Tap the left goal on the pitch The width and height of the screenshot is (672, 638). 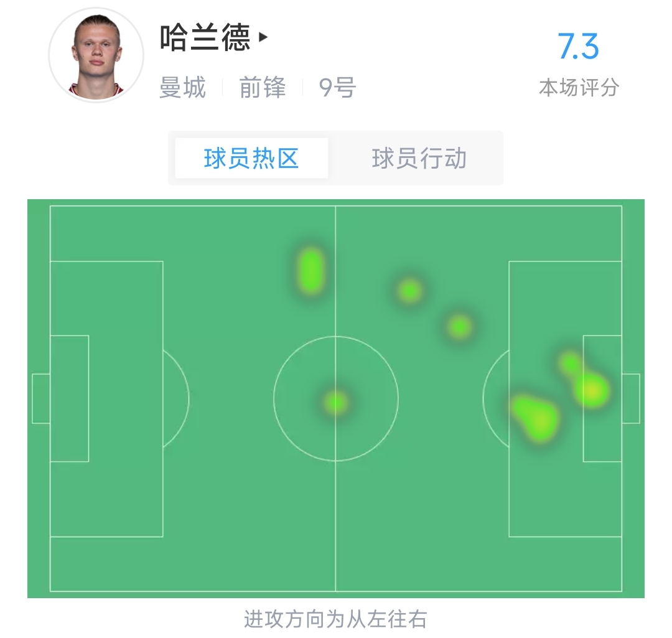(41, 398)
